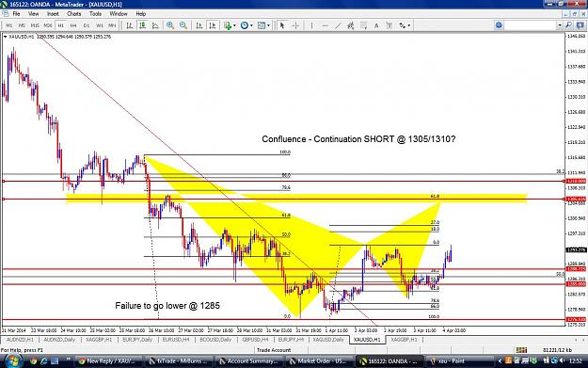Switch to the EURUSD,H4 chart tab
This screenshot has width=588, height=368.
click(176, 340)
